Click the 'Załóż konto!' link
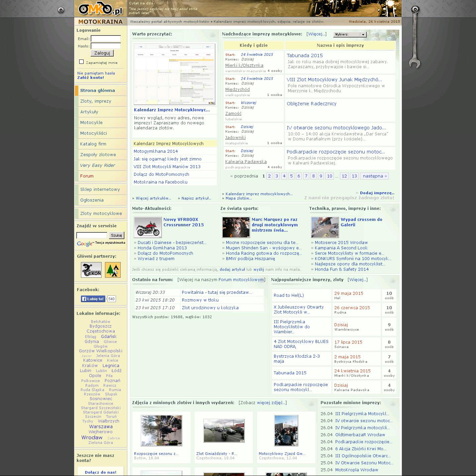 pyautogui.click(x=91, y=78)
